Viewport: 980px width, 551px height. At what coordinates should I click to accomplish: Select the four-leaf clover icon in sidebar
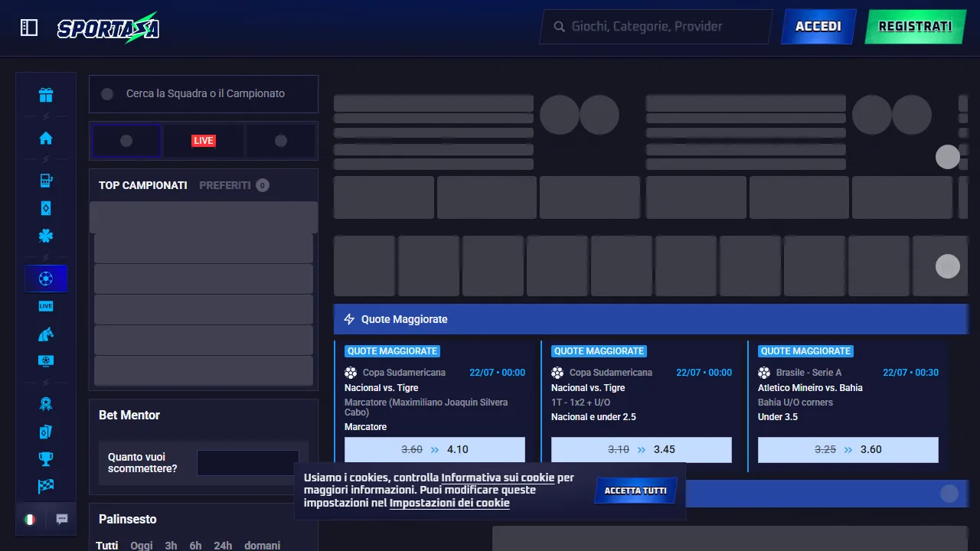(46, 236)
